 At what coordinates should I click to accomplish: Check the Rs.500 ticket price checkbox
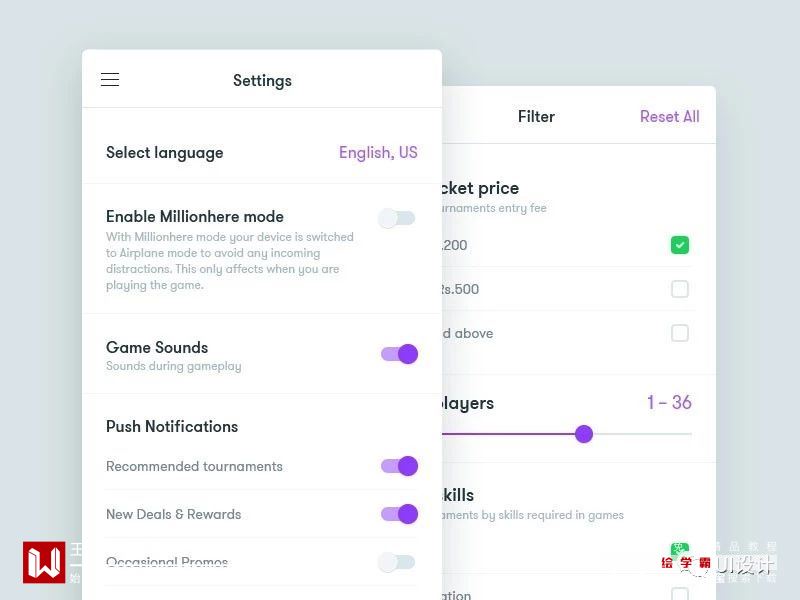tap(680, 289)
